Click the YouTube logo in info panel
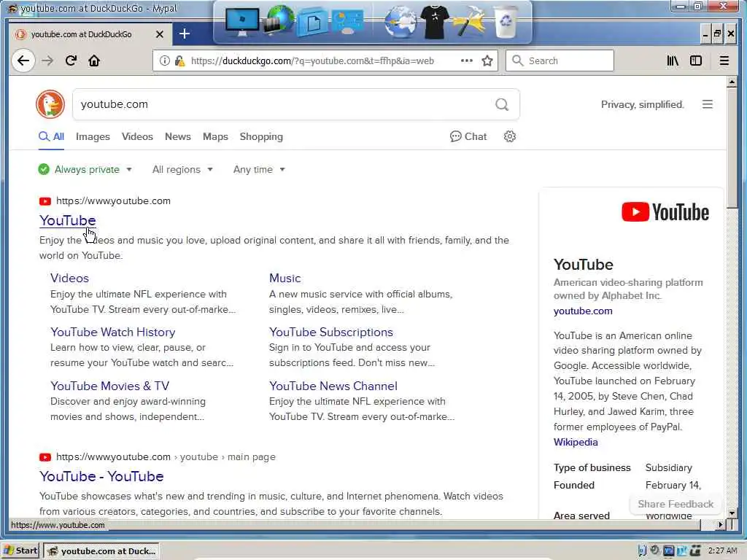The height and width of the screenshot is (560, 747). click(x=665, y=212)
